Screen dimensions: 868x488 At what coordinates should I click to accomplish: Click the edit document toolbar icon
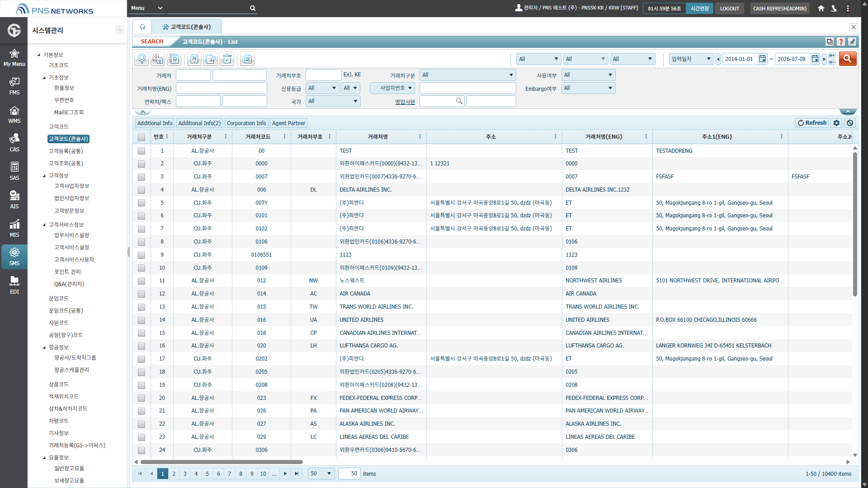pyautogui.click(x=211, y=59)
